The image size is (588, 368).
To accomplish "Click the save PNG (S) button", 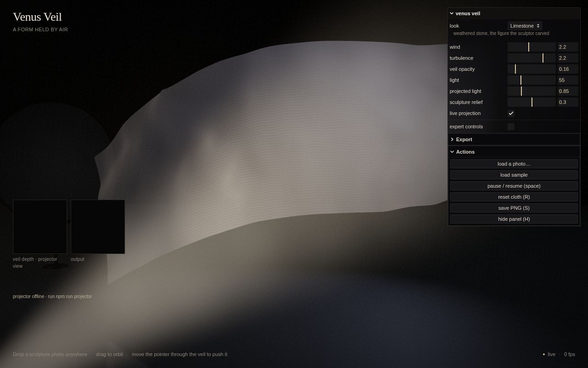I will click(514, 208).
